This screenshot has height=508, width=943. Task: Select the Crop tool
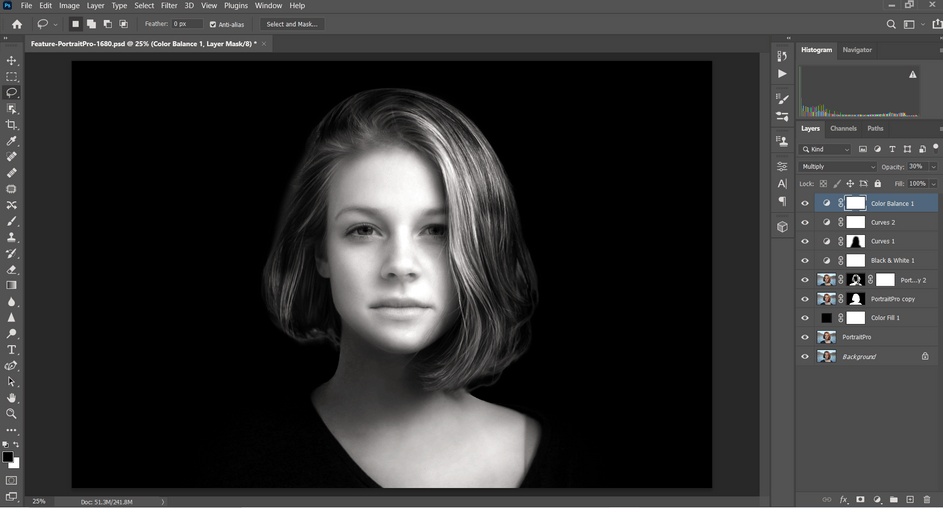pyautogui.click(x=12, y=125)
